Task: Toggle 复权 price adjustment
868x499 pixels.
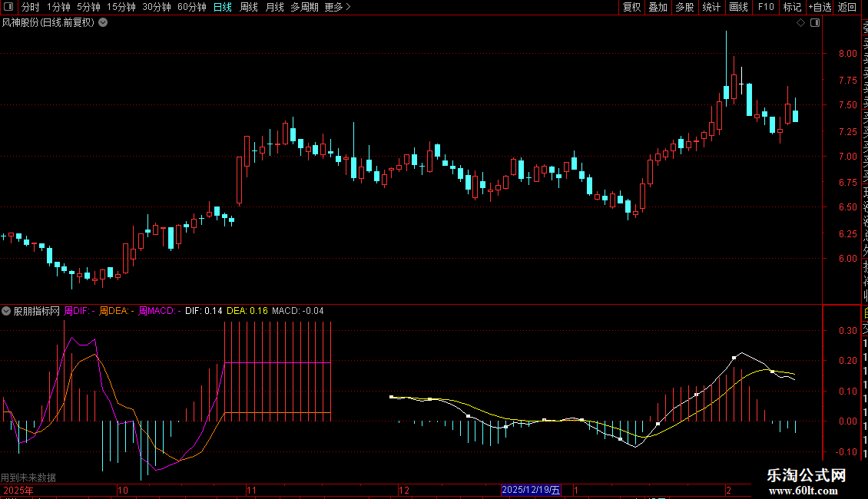Action: (x=631, y=7)
